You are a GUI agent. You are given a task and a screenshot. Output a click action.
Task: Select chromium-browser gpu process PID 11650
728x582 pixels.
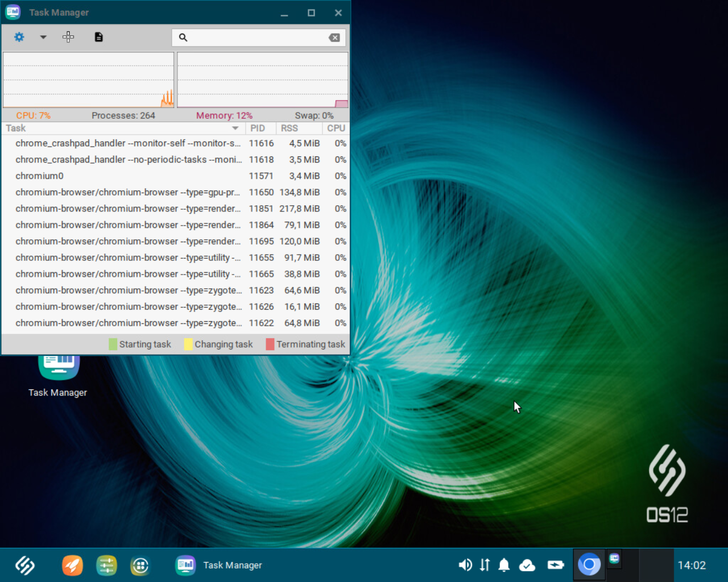(128, 193)
